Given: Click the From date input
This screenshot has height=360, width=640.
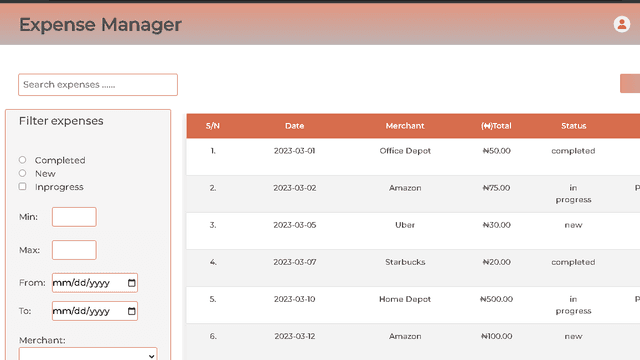Looking at the screenshot, I should pyautogui.click(x=95, y=283).
